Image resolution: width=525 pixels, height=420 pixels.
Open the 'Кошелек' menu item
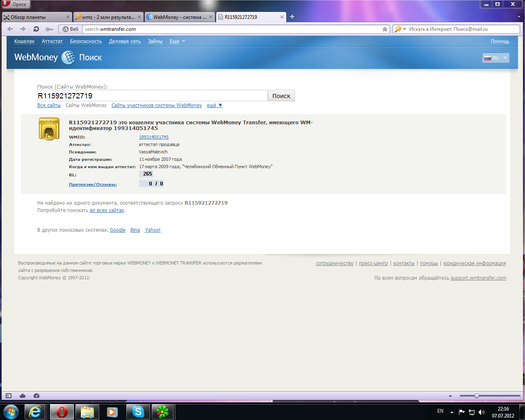point(24,41)
